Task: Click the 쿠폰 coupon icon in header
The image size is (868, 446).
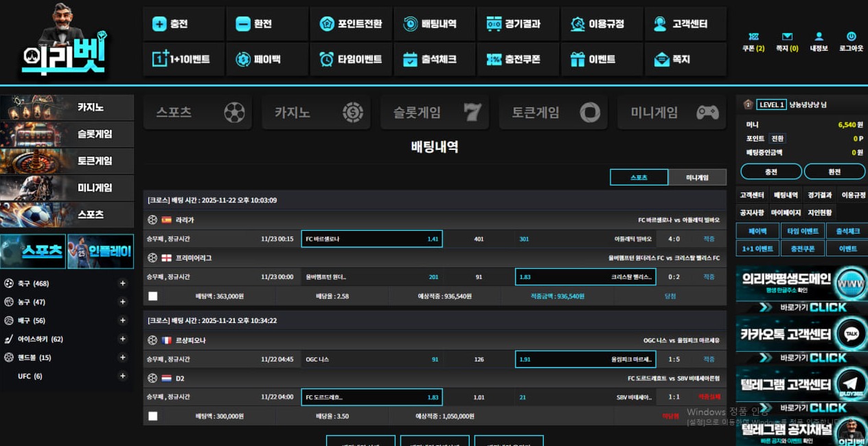Action: 753,36
